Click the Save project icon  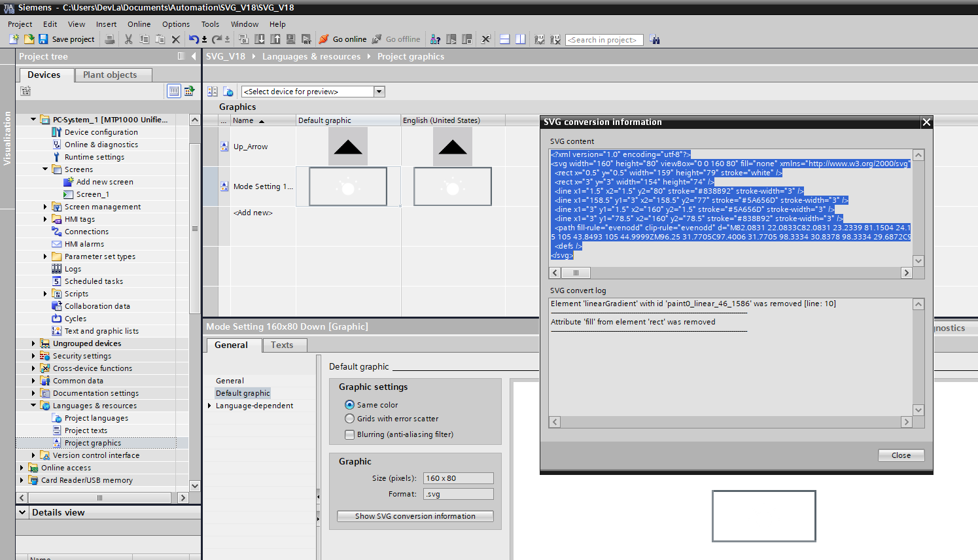(x=43, y=39)
